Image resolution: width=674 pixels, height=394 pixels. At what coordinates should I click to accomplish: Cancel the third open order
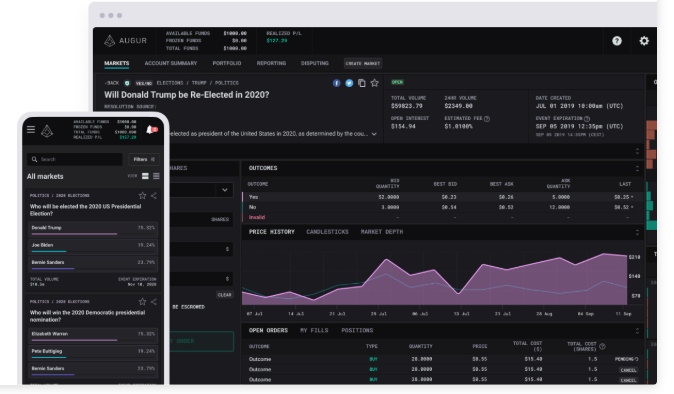[x=628, y=380]
